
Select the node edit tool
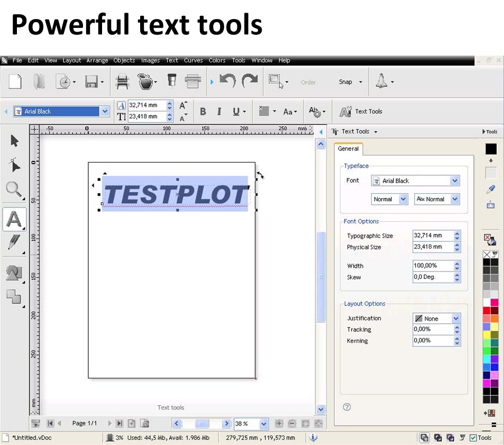14,165
